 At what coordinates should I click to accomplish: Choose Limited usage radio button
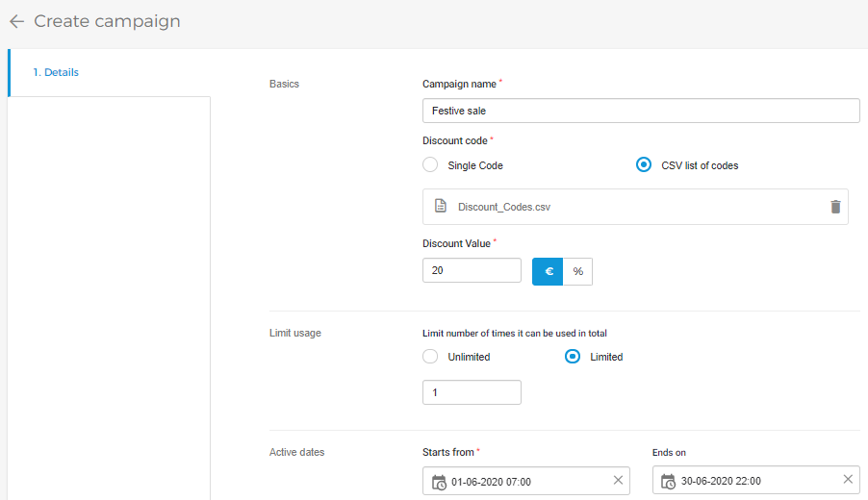pos(573,357)
